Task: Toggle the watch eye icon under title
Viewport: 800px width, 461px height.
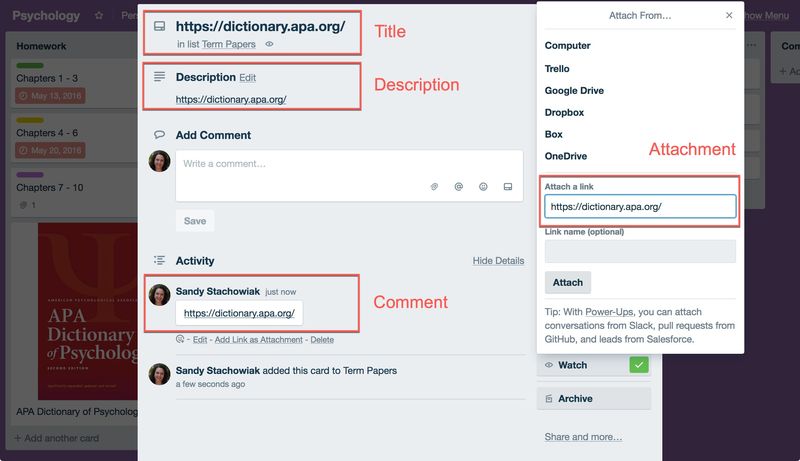Action: (x=269, y=44)
